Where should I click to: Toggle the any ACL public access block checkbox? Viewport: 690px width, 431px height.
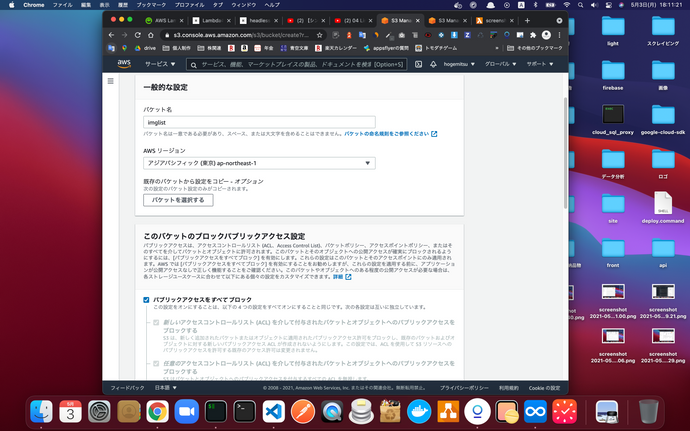pos(156,364)
